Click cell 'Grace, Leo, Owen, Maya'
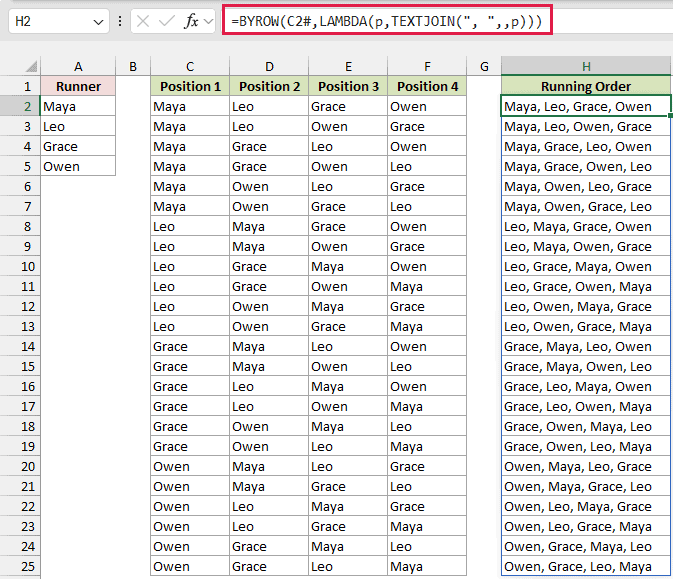The width and height of the screenshot is (673, 579). (586, 406)
